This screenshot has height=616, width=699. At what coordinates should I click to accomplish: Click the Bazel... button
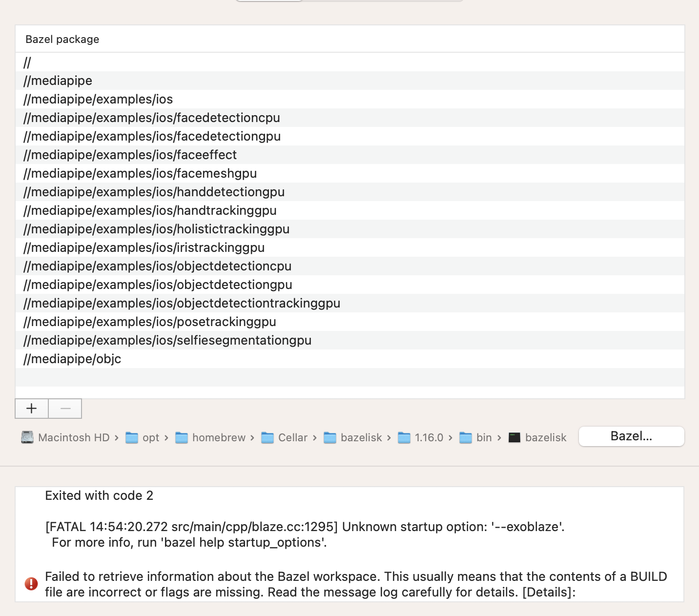pos(631,436)
